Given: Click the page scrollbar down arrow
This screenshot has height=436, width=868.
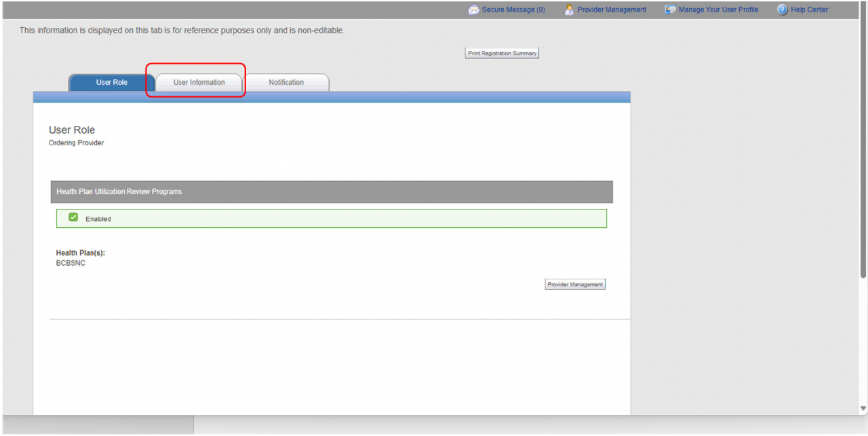Looking at the screenshot, I should 863,408.
